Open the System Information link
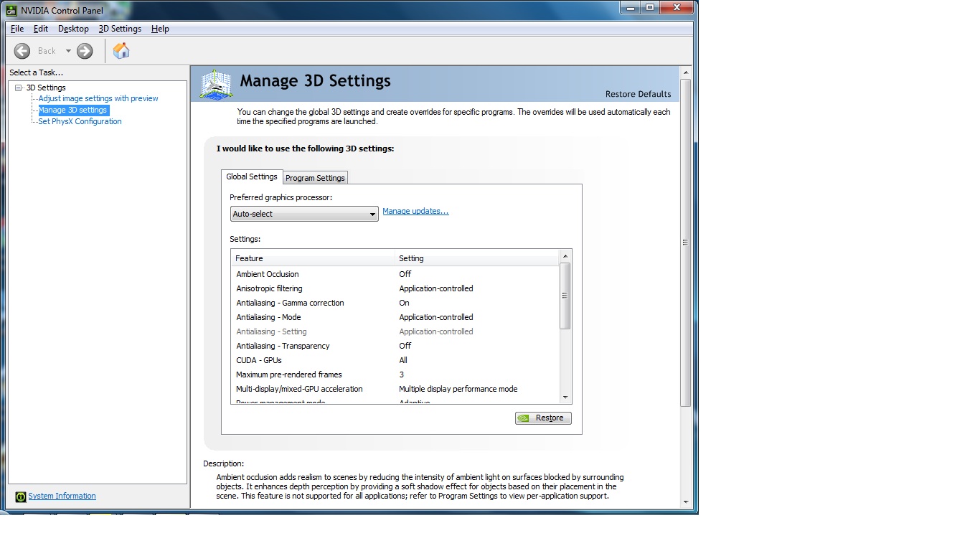The image size is (980, 551). click(x=62, y=496)
